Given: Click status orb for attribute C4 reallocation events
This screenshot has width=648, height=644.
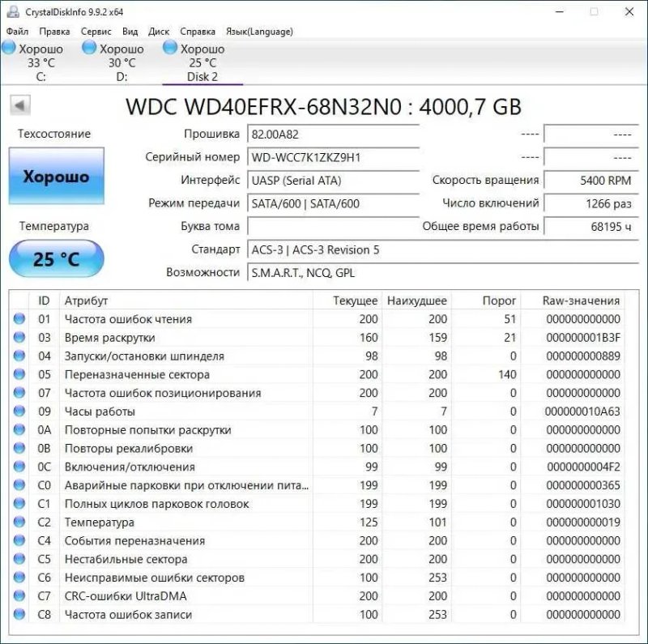Looking at the screenshot, I should (x=19, y=540).
